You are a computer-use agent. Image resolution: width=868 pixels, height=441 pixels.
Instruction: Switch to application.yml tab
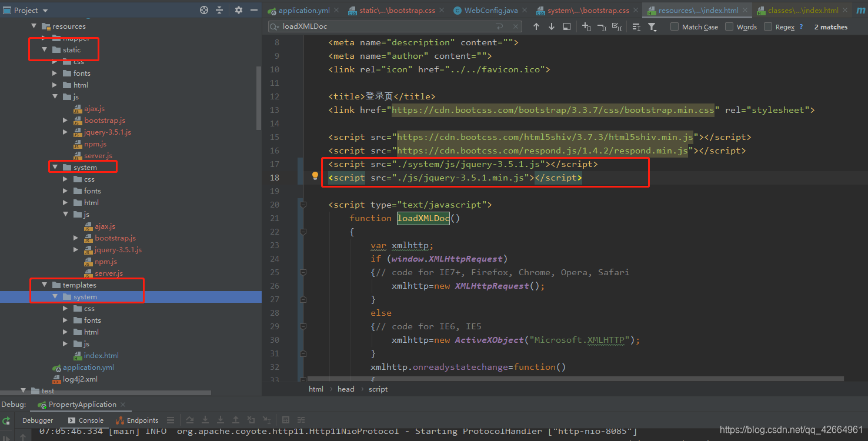coord(304,11)
